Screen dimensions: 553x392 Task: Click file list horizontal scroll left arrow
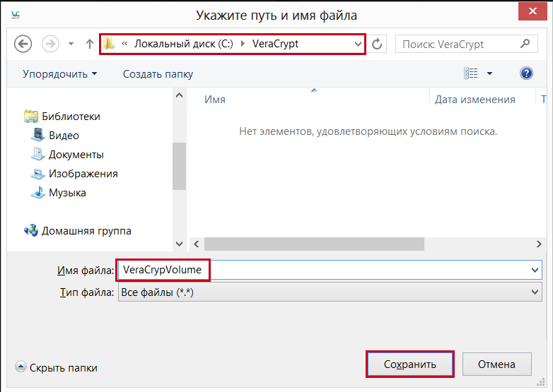tap(197, 244)
